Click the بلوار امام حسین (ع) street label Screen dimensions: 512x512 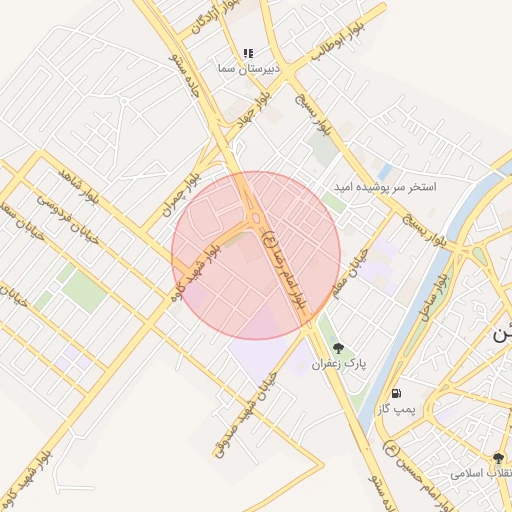(416, 477)
